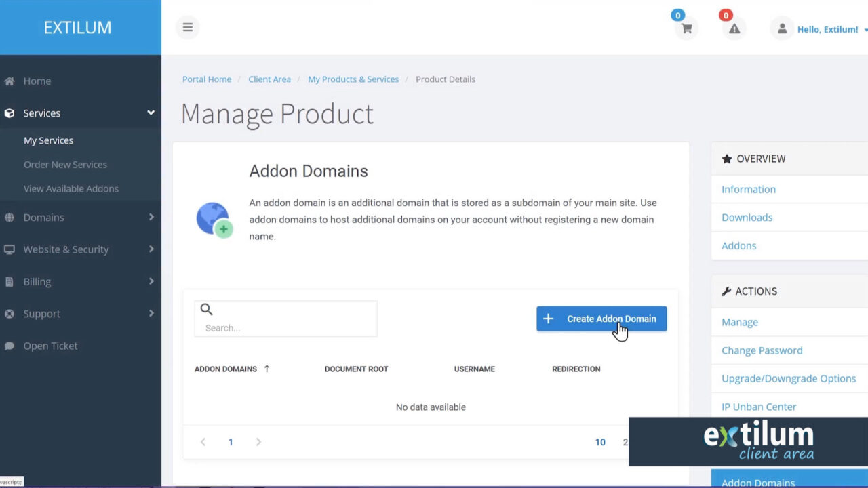Collapse the Services menu
This screenshot has height=488, width=868.
click(x=152, y=113)
